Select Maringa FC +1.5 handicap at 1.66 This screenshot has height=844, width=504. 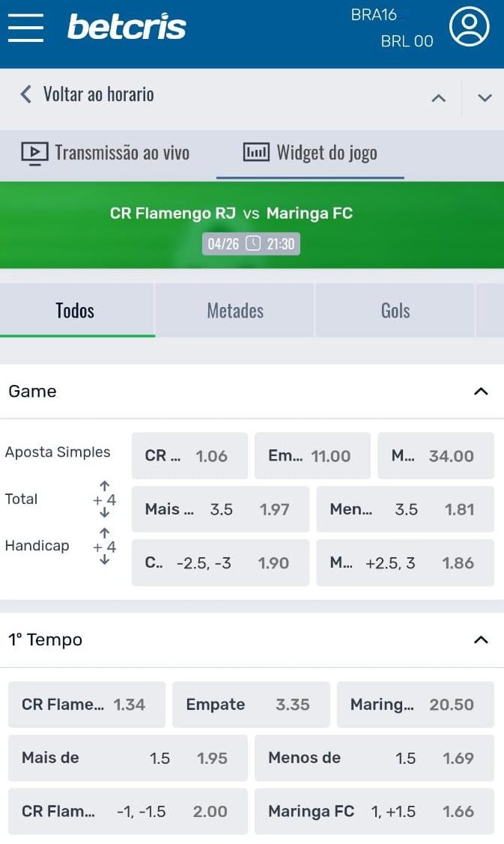point(374,811)
